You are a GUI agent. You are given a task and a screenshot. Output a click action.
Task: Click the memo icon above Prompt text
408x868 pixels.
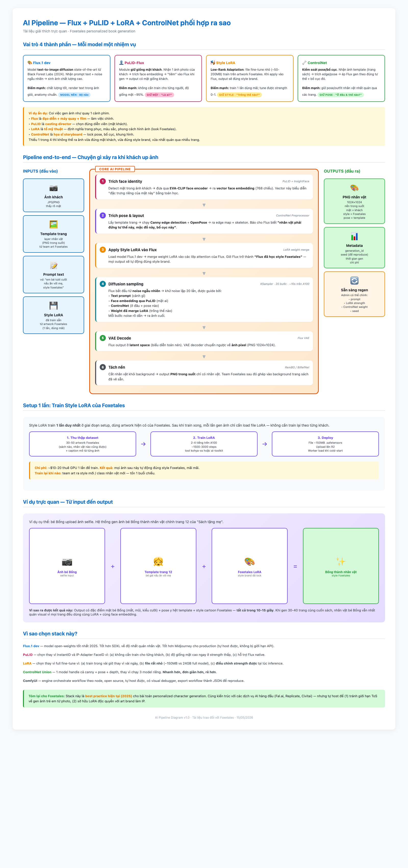[54, 265]
